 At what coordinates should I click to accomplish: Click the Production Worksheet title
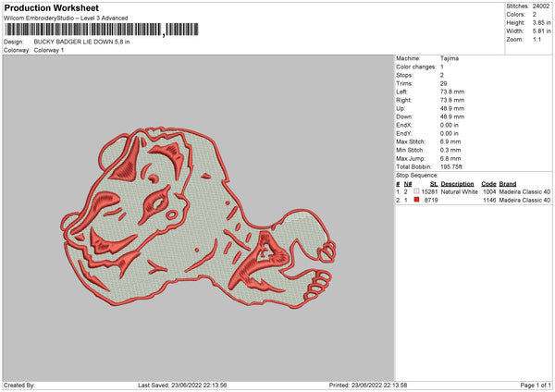tap(51, 7)
